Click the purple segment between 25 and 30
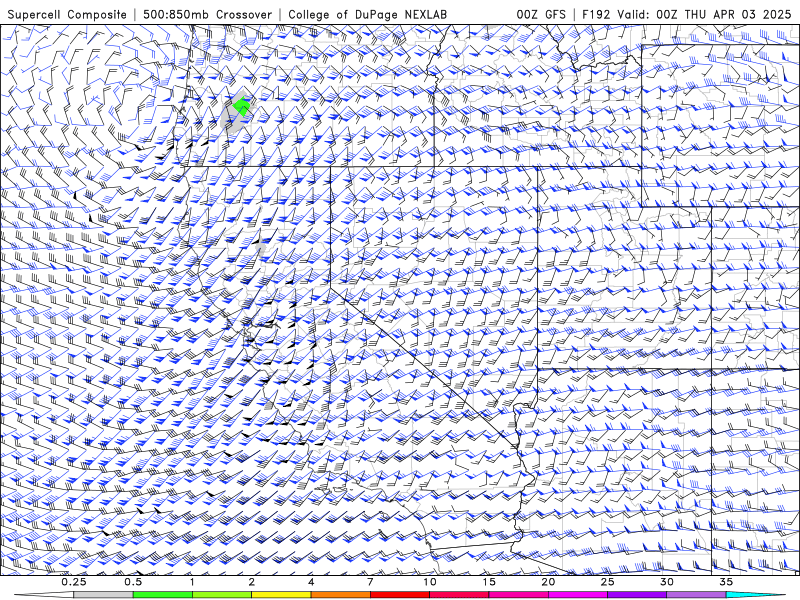This screenshot has height=600, width=800. (x=637, y=595)
